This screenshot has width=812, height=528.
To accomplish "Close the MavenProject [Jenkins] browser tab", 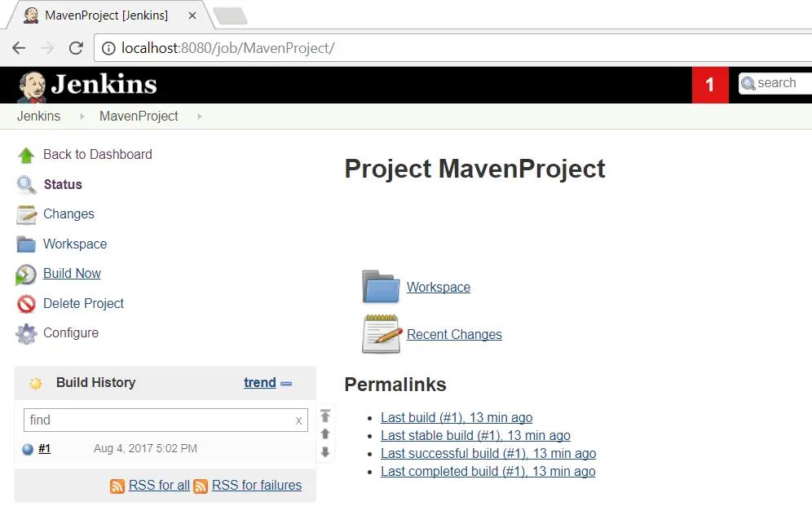I will (192, 16).
